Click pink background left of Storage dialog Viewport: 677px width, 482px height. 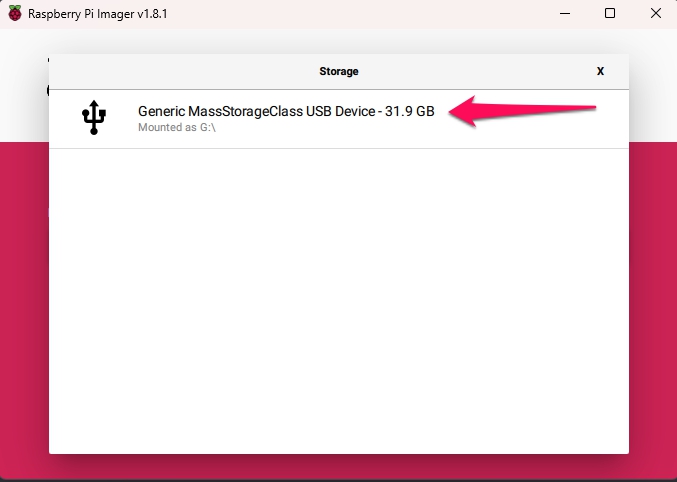coord(24,300)
